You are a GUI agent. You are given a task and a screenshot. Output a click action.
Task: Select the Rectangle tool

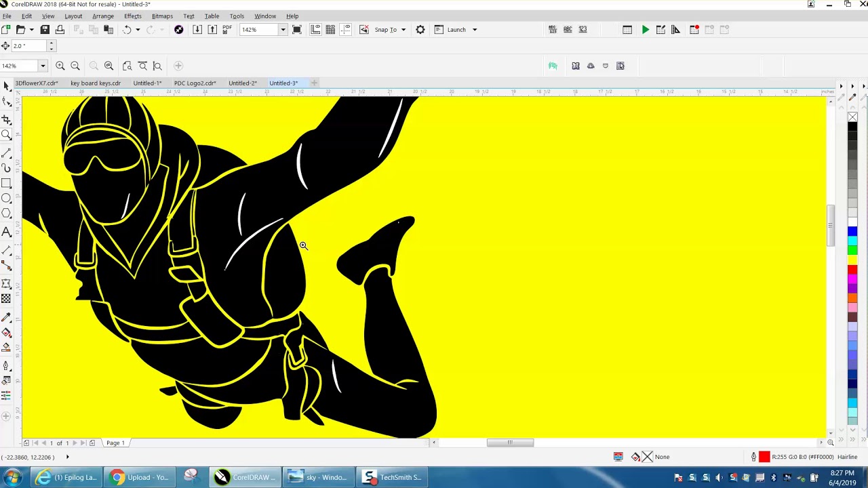[x=7, y=183]
